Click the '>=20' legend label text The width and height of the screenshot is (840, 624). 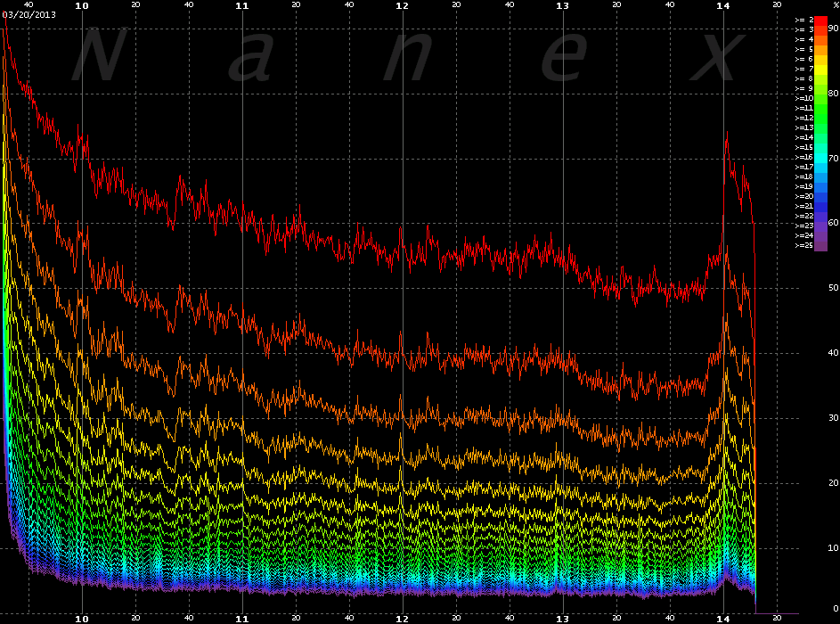coord(803,196)
